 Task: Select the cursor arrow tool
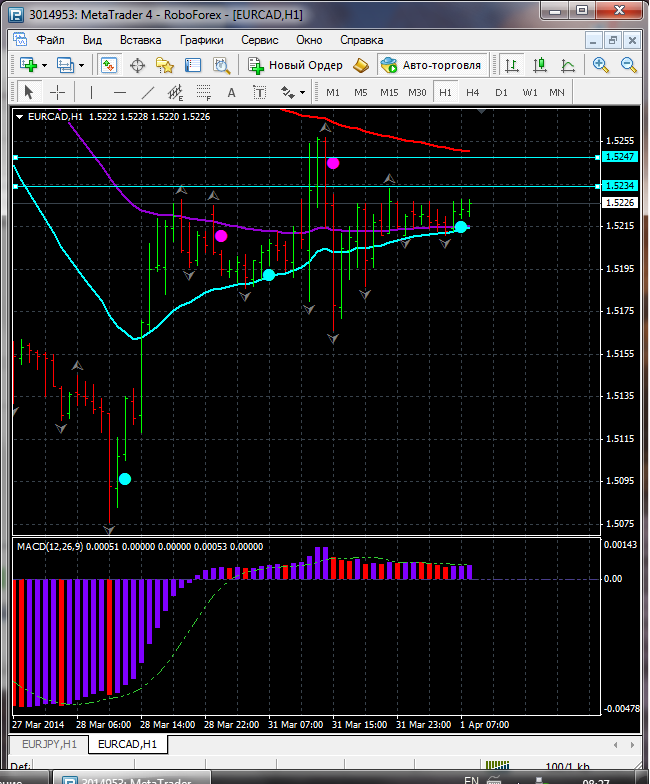[x=28, y=92]
